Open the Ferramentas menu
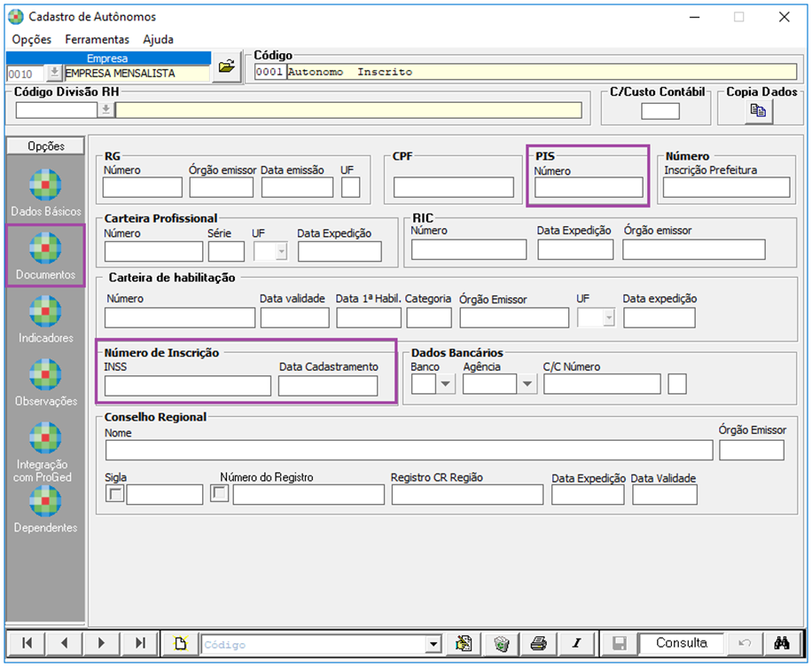The image size is (812, 668). tap(97, 39)
